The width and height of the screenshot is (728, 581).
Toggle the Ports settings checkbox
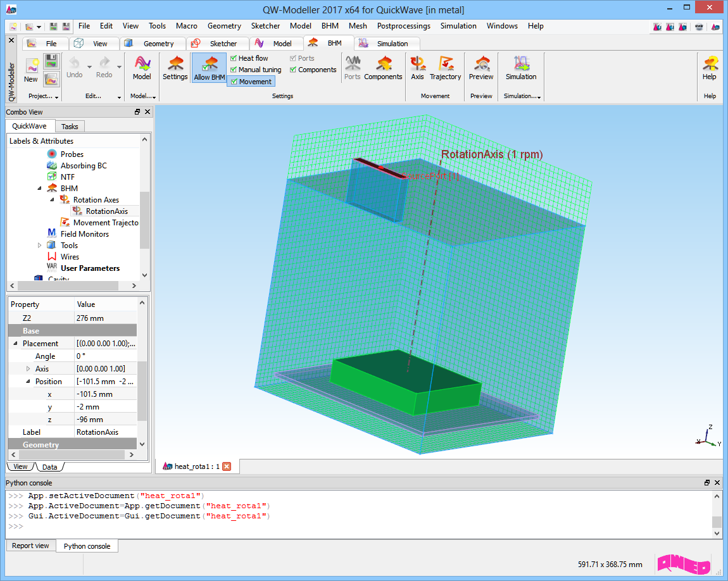coord(293,58)
